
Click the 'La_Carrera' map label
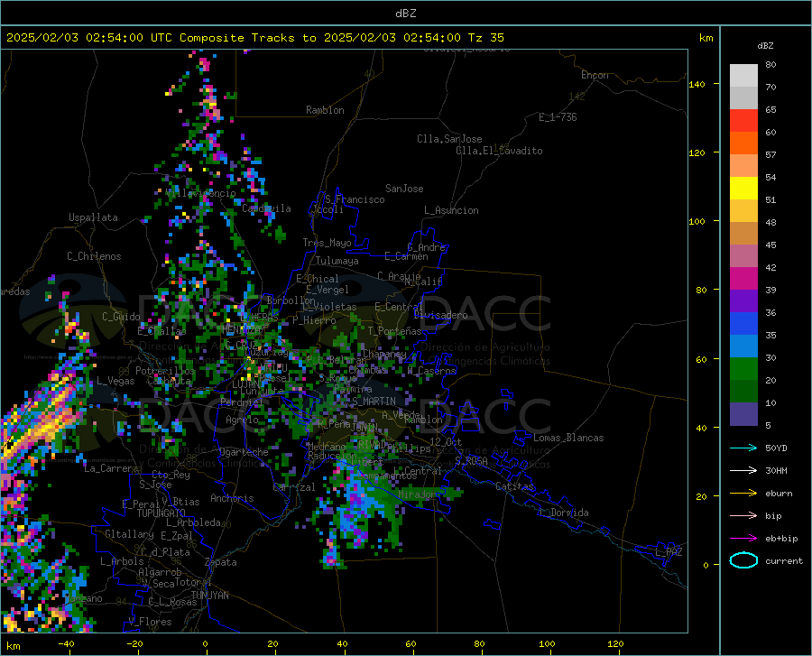pos(111,468)
